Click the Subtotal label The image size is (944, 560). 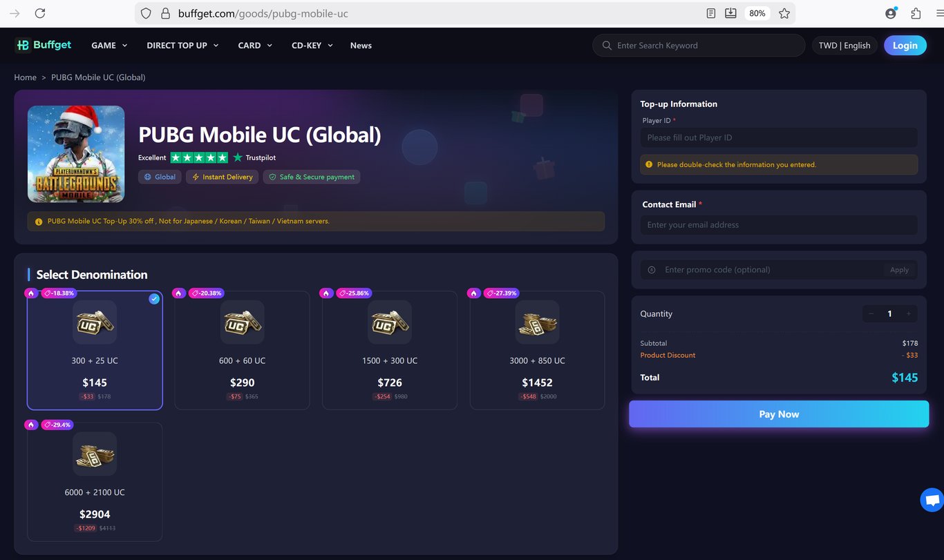(654, 343)
